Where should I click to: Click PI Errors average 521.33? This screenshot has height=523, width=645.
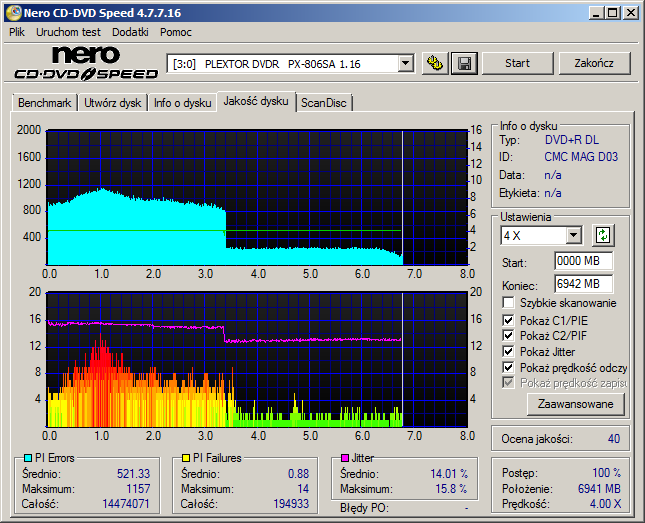[134, 474]
